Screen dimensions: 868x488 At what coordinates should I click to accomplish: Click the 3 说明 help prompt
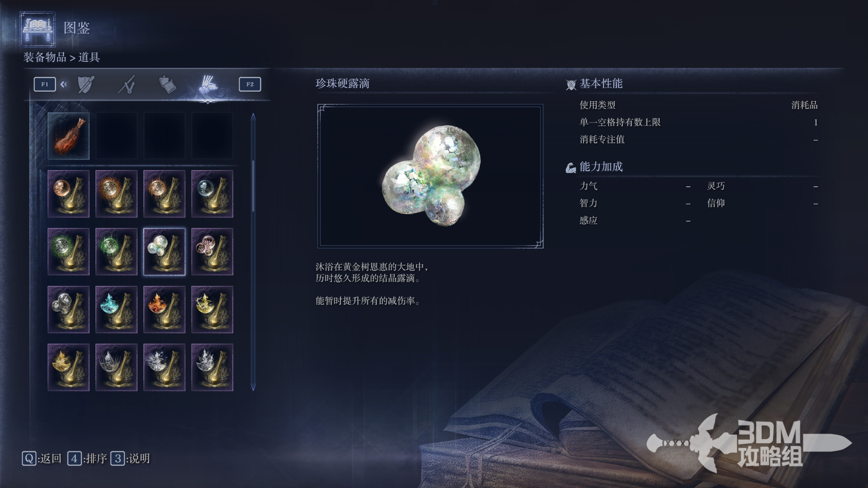tap(130, 459)
